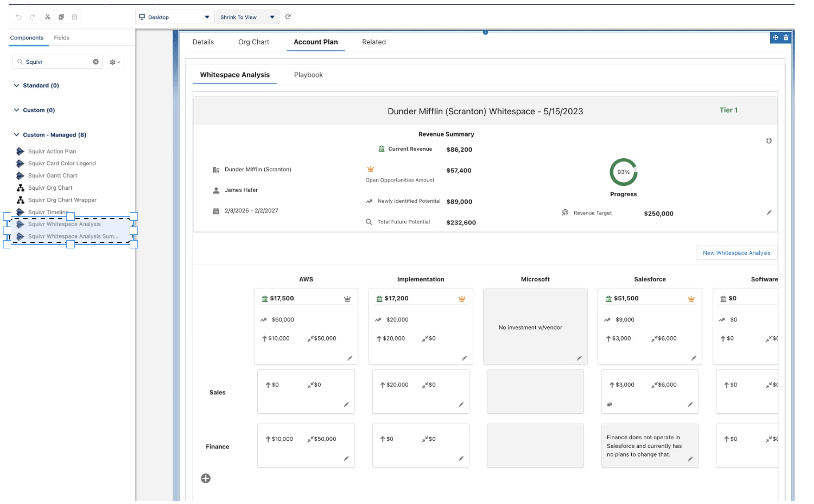Click the Squivr component search field
The image size is (814, 504).
pos(57,62)
